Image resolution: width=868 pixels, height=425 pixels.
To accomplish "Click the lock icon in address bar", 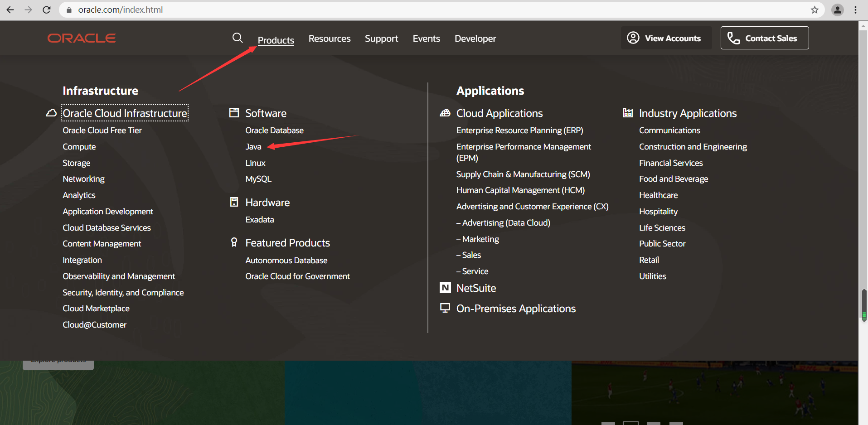I will [x=69, y=10].
